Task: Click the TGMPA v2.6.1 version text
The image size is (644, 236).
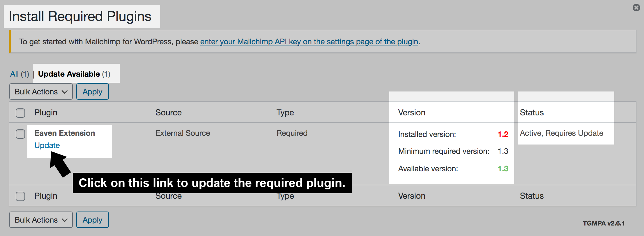Action: click(604, 223)
